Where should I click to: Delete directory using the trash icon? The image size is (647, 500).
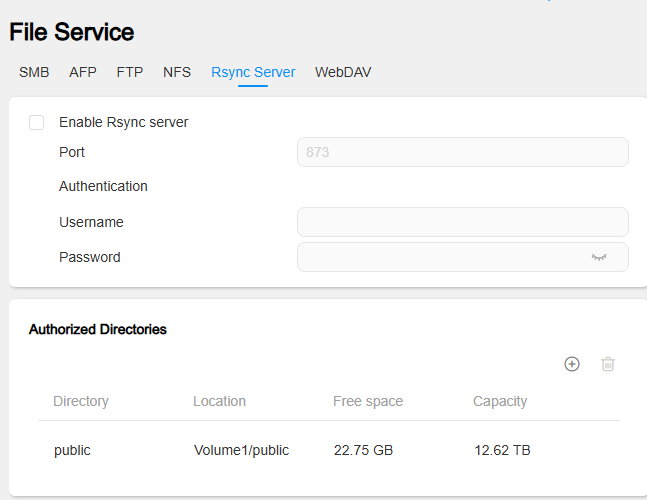[608, 364]
